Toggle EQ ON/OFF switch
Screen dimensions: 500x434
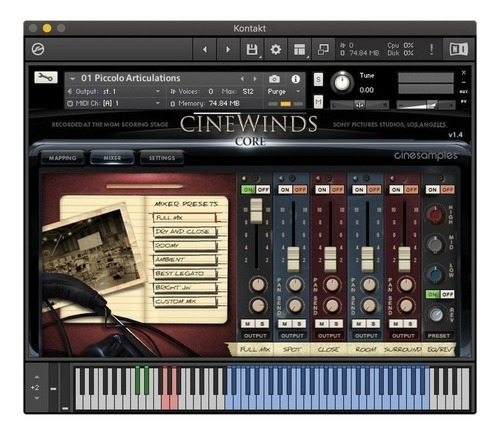click(440, 190)
